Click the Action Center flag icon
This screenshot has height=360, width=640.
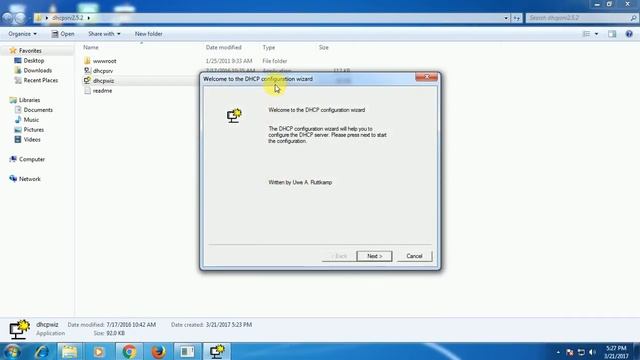tap(570, 352)
